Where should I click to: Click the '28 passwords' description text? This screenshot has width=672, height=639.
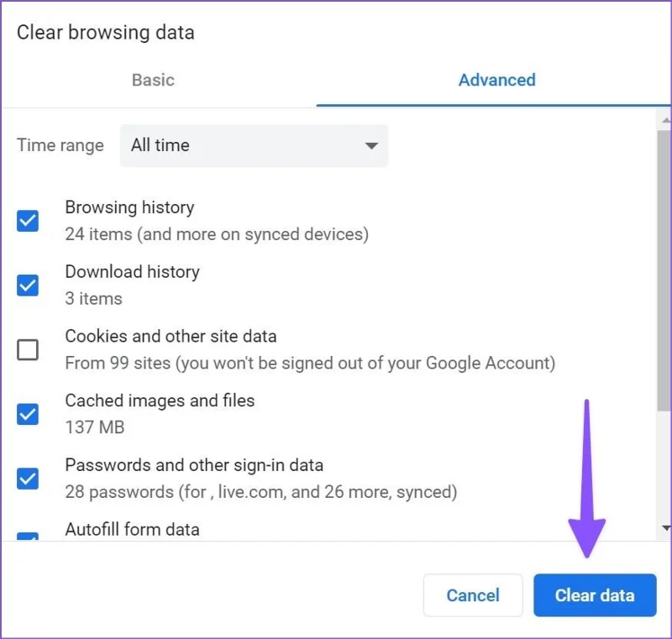click(261, 492)
